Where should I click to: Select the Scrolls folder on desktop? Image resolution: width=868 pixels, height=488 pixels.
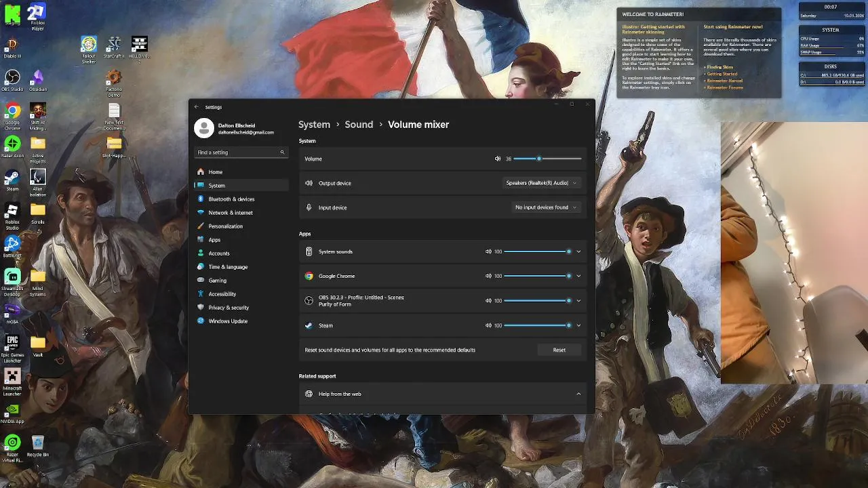coord(38,213)
